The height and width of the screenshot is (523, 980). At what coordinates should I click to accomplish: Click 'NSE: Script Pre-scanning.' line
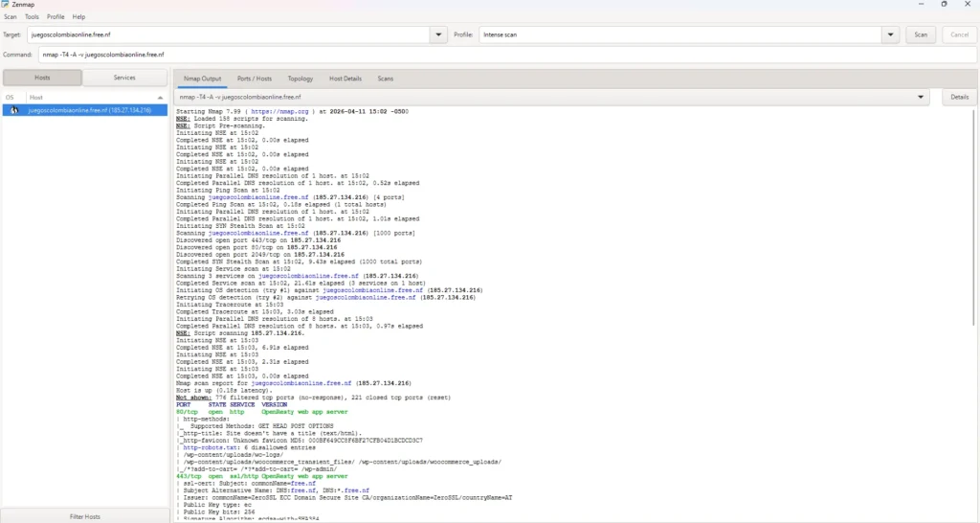tap(221, 125)
